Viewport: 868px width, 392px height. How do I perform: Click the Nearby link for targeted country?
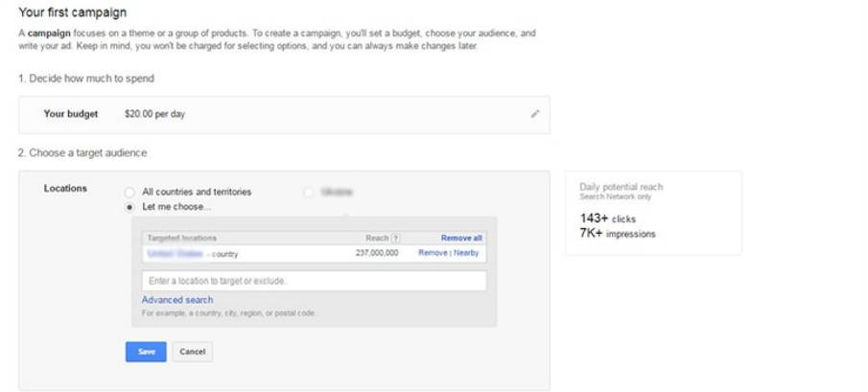[x=467, y=254]
